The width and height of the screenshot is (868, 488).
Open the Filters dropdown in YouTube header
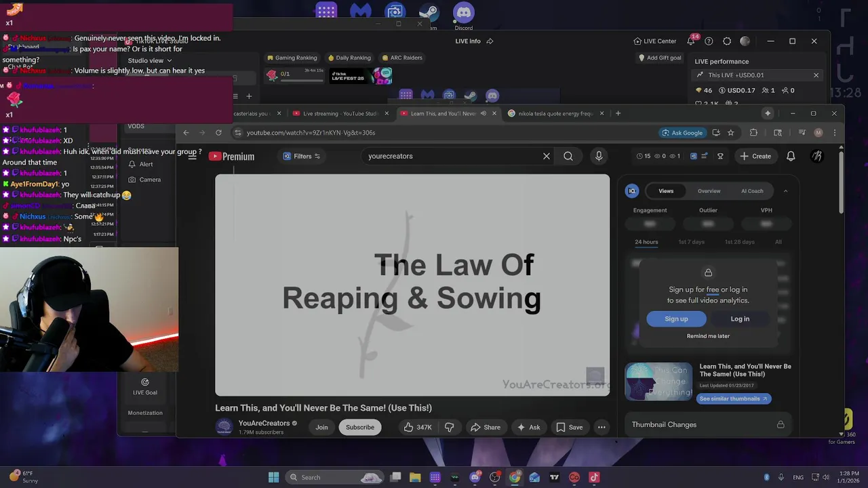(x=302, y=156)
